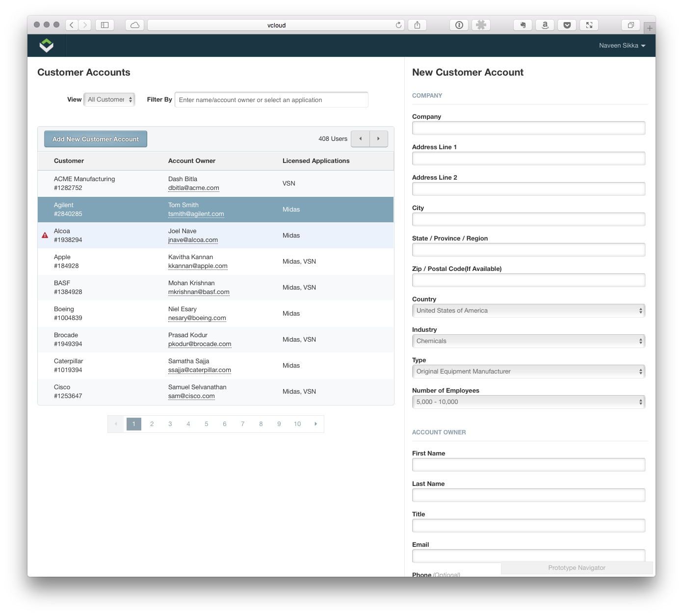Open the iCloud tabs icon

pos(135,25)
